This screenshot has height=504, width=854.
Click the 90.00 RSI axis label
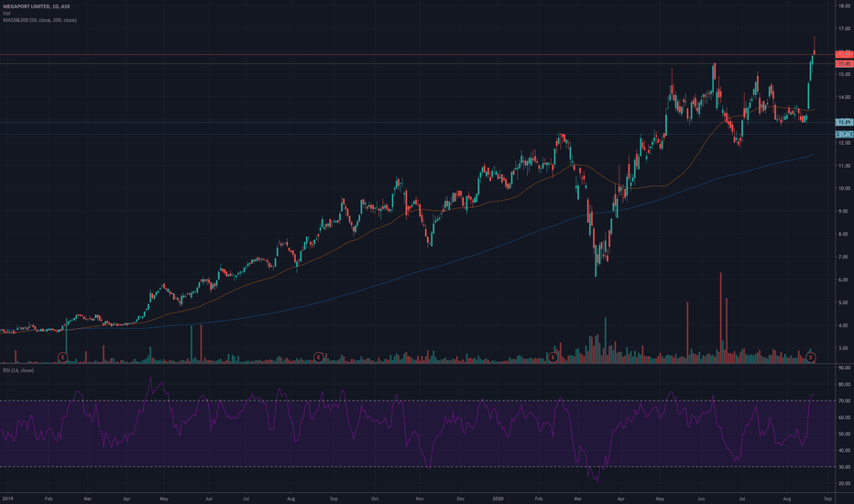coord(845,368)
